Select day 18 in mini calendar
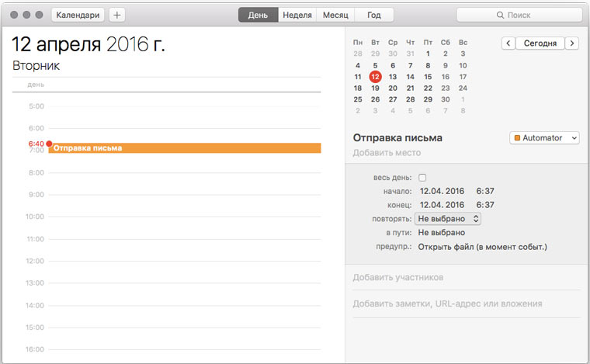The height and width of the screenshot is (364, 590). 358,88
